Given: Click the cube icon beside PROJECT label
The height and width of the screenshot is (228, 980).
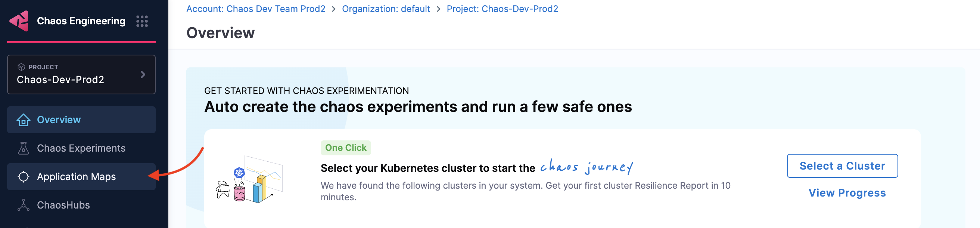Looking at the screenshot, I should [x=21, y=67].
